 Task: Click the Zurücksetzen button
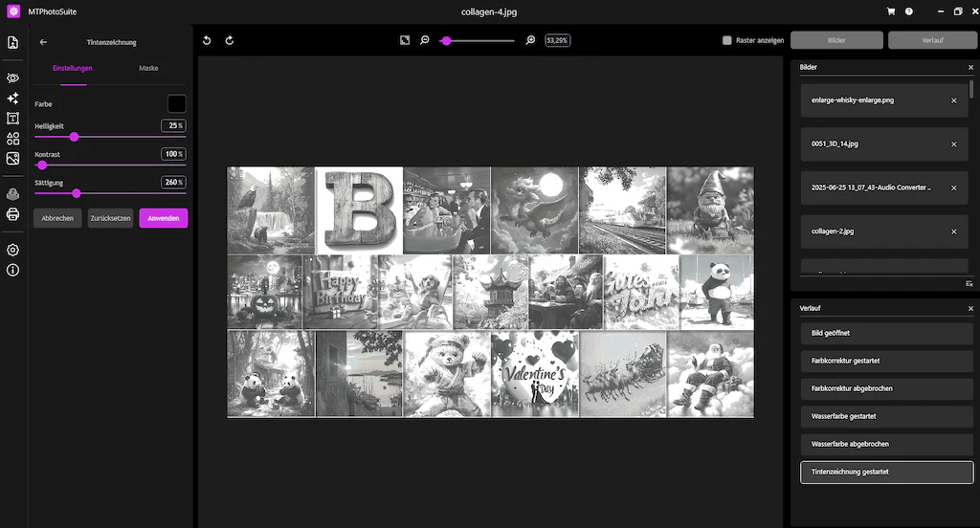click(x=111, y=218)
